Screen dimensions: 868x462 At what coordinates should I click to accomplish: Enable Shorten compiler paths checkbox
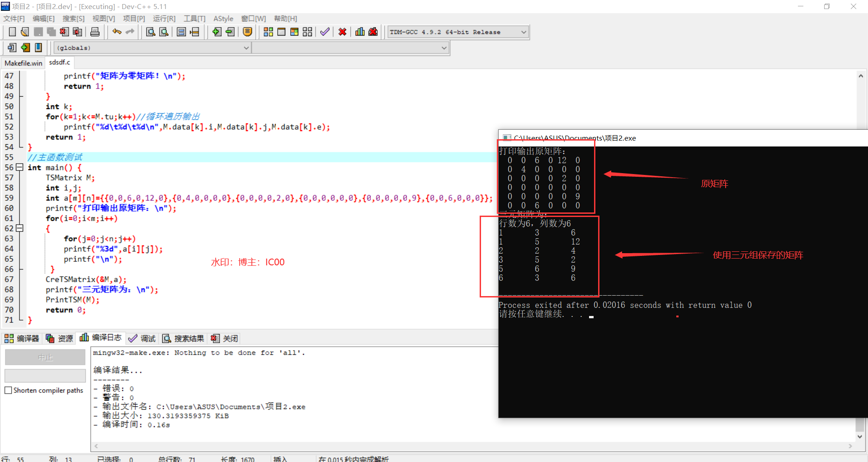pos(8,390)
